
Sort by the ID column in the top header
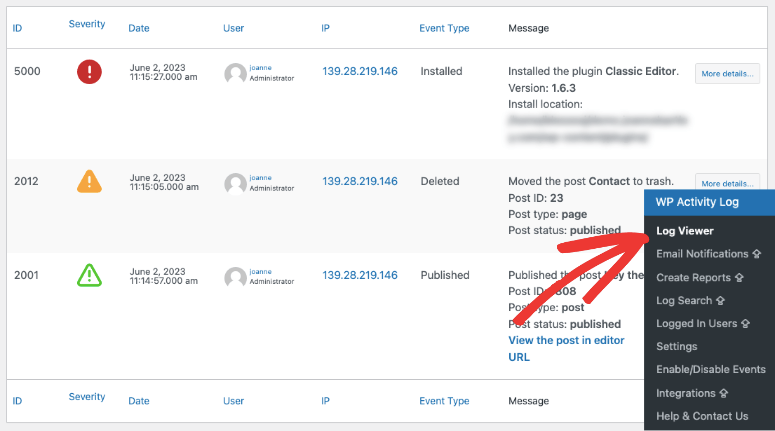pos(17,28)
